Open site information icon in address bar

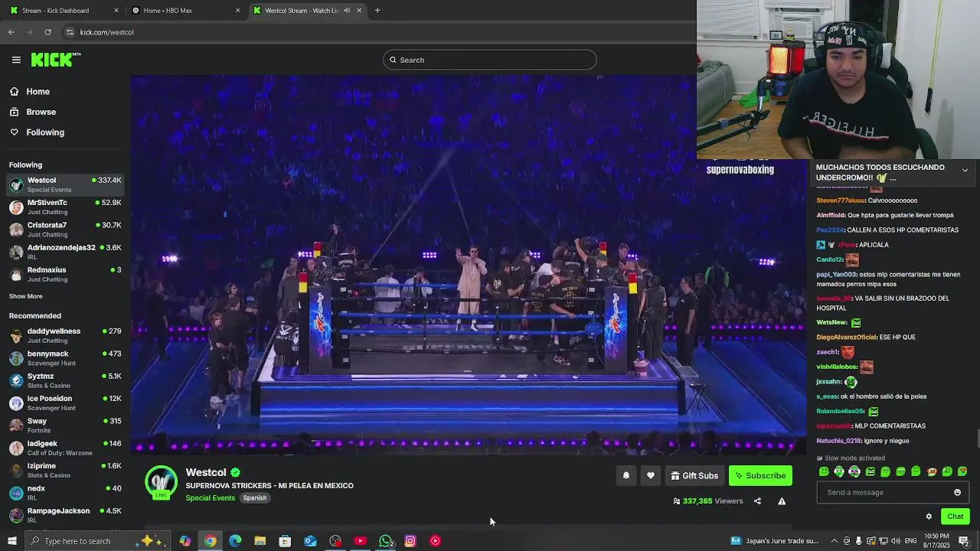tap(70, 32)
